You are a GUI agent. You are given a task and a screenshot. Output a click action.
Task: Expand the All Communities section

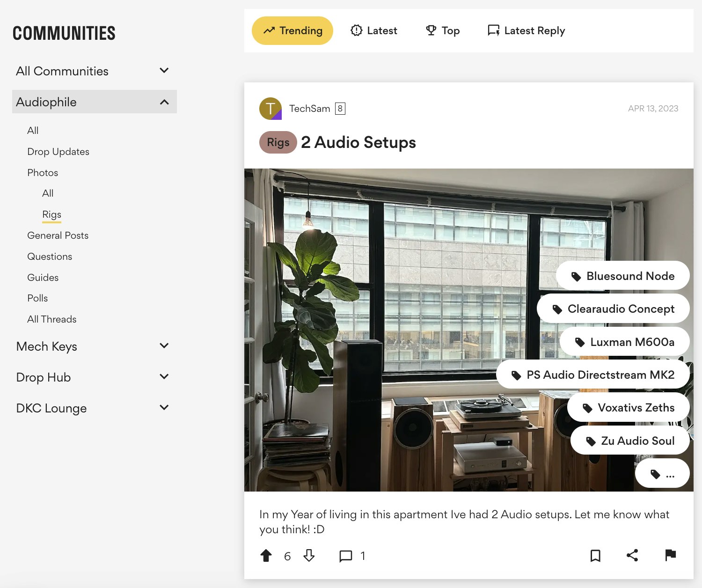(x=164, y=71)
